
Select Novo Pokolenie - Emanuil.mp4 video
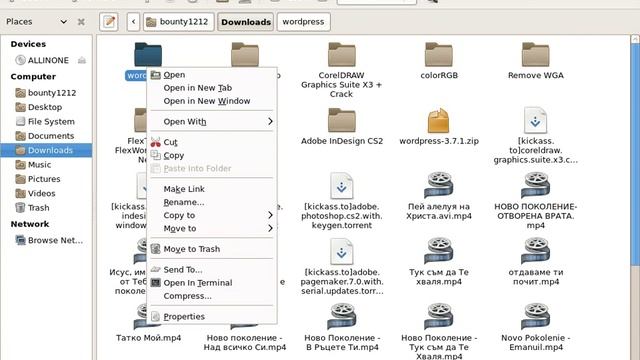[536, 327]
